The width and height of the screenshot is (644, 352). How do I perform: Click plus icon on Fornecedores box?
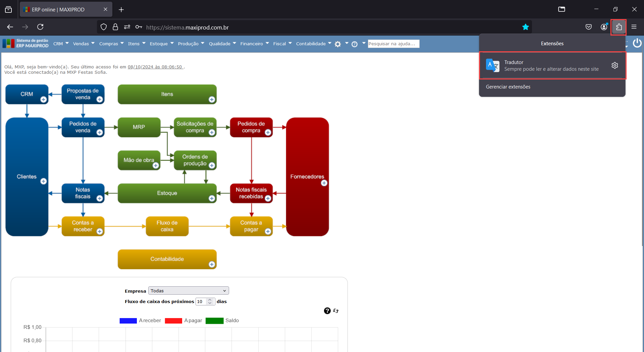(x=324, y=183)
